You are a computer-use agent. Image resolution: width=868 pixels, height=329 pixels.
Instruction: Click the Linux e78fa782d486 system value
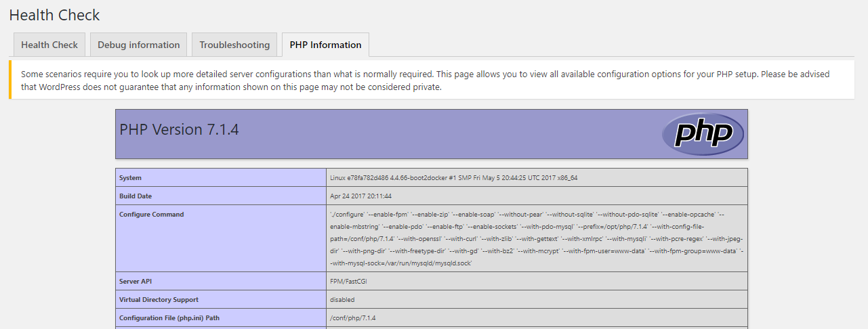[453, 178]
